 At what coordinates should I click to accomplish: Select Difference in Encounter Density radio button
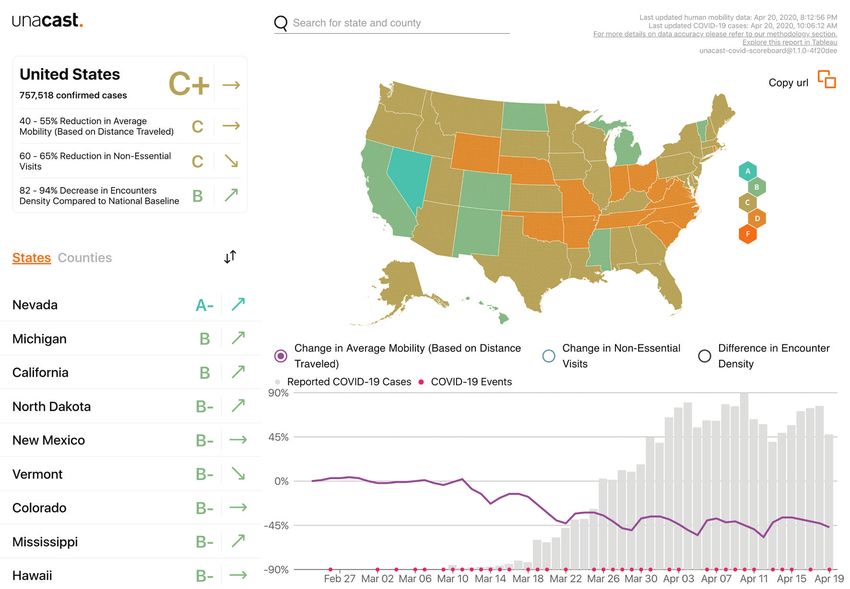(x=704, y=356)
